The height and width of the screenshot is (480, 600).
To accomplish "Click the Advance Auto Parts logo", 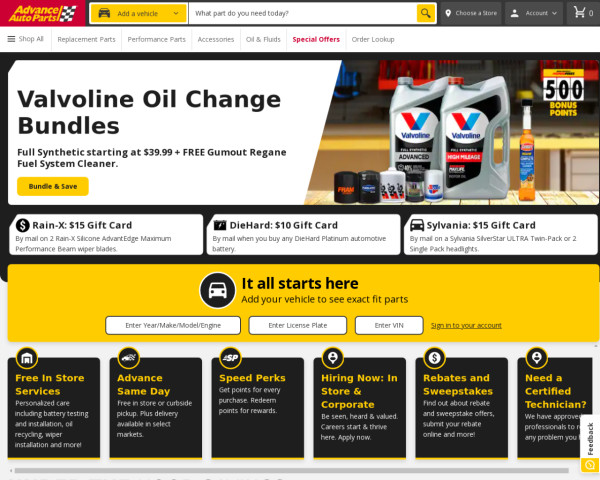I will [x=42, y=13].
